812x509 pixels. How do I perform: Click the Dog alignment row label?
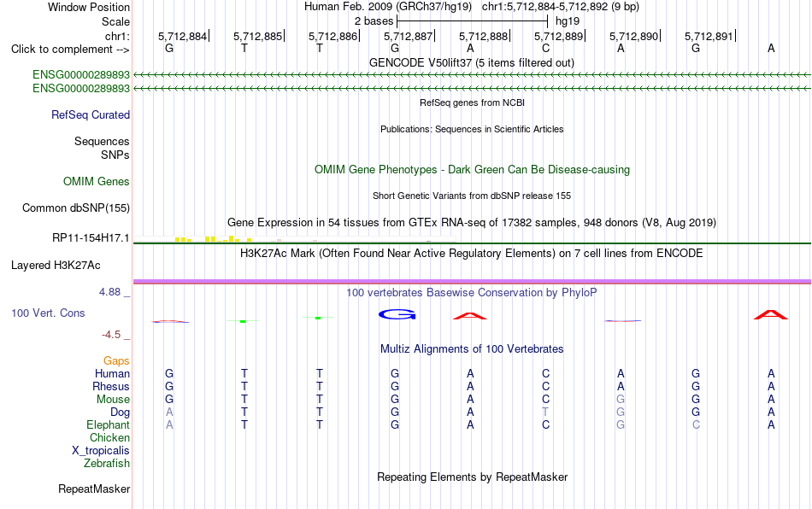[x=120, y=412]
